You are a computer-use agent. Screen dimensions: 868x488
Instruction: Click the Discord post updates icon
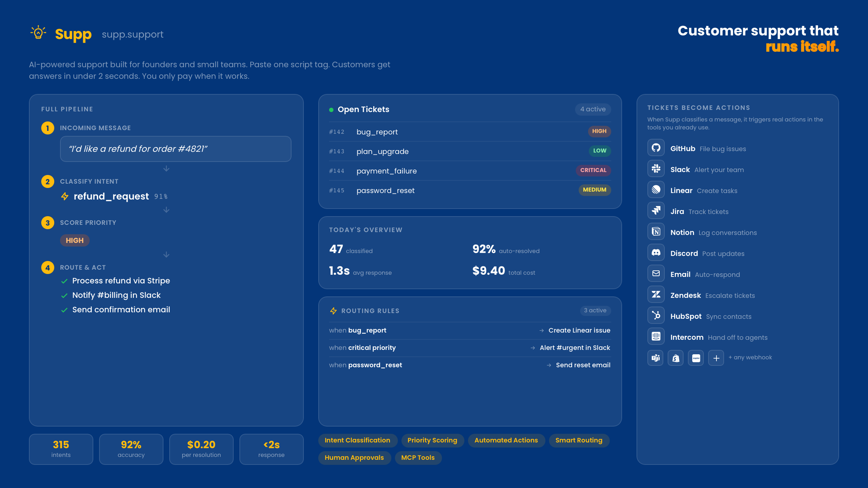(656, 253)
